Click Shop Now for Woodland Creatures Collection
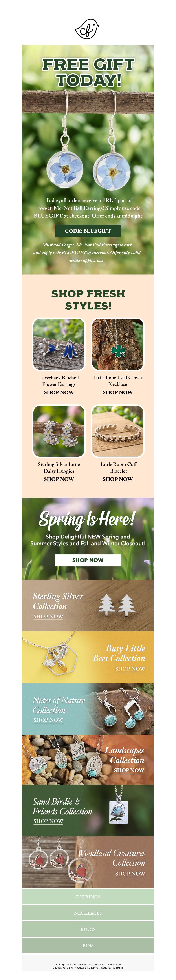The image size is (176, 980). click(130, 874)
